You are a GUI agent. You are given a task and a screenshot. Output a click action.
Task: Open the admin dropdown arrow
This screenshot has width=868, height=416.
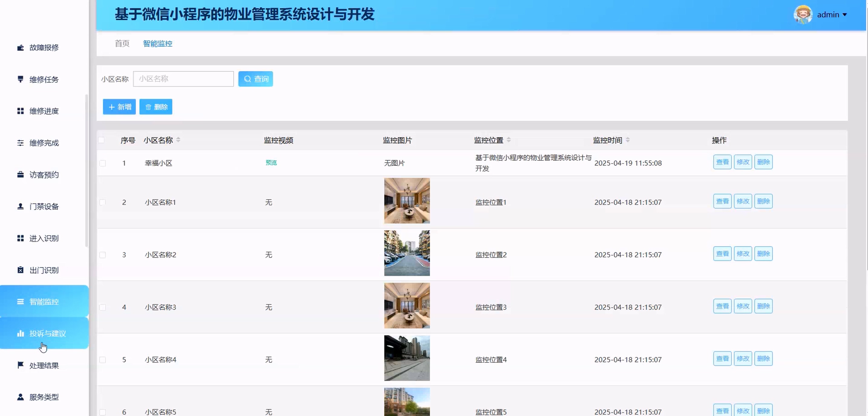coord(845,15)
